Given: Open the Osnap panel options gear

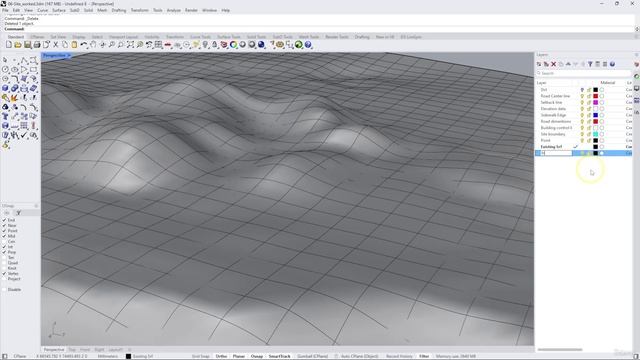Looking at the screenshot, I should [36, 206].
